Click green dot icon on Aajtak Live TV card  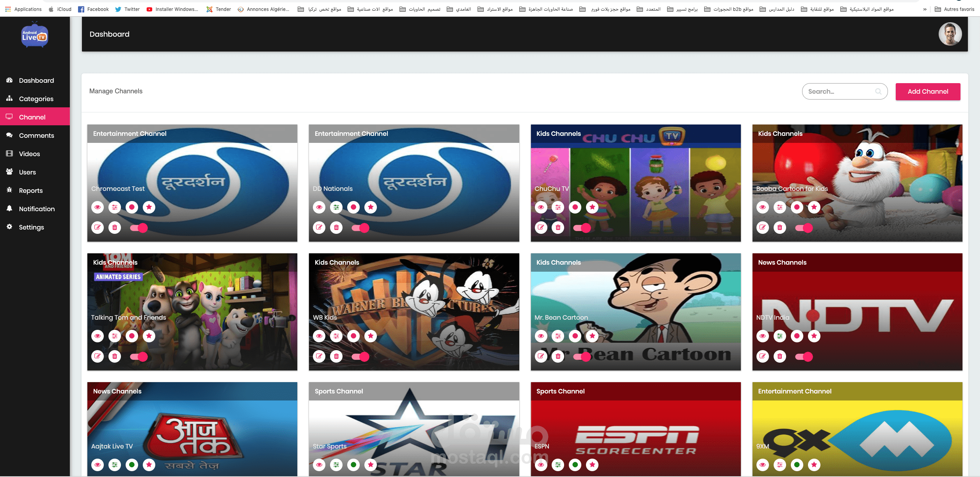tap(132, 465)
